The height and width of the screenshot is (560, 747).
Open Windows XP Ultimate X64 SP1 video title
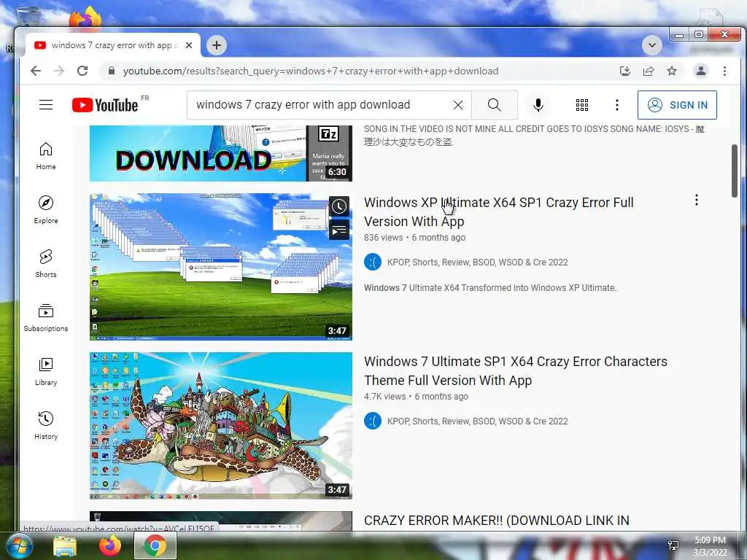click(x=499, y=212)
